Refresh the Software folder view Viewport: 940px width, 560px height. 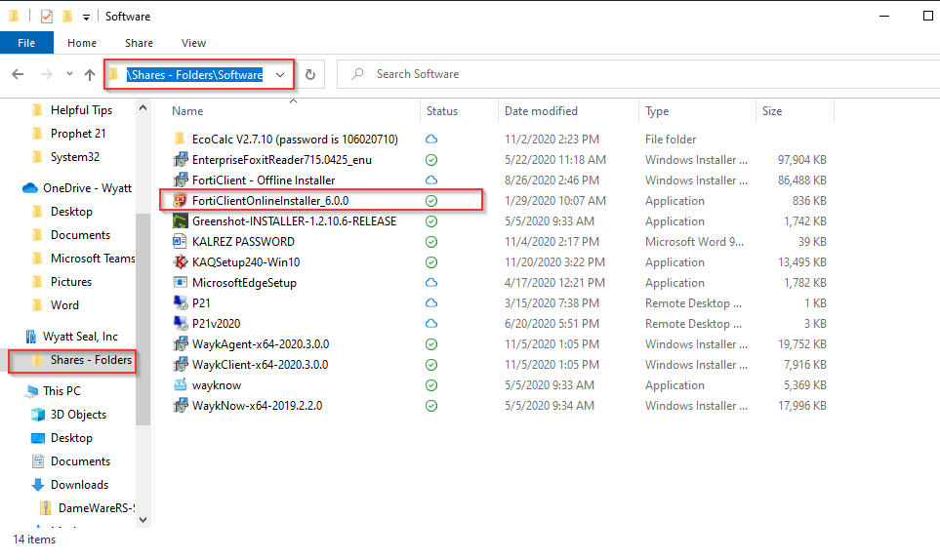310,74
